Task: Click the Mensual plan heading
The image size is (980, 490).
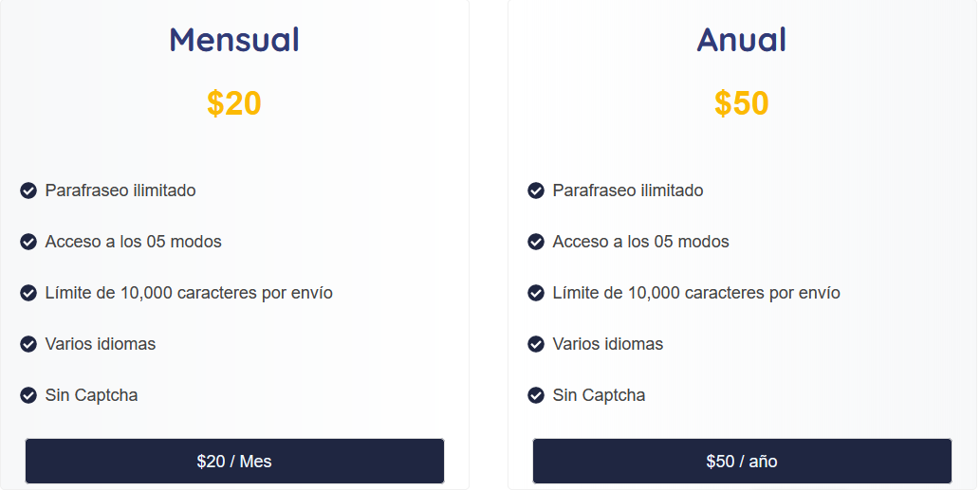Action: 234,40
